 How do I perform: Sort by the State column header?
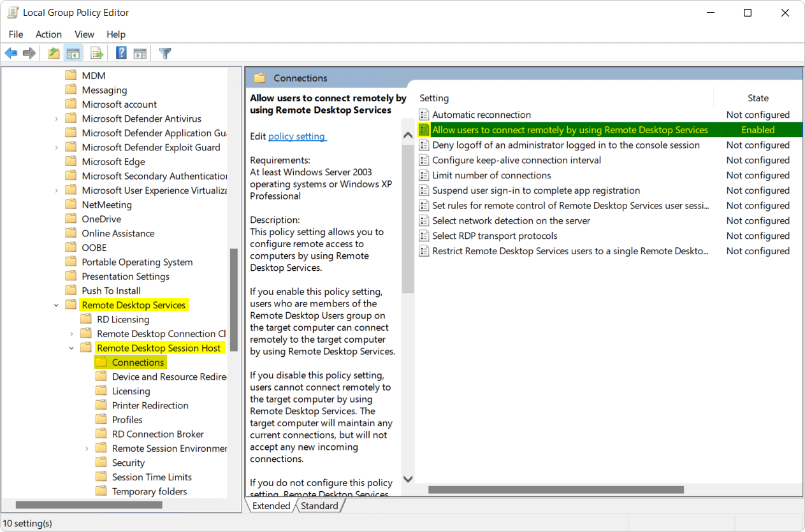coord(758,98)
